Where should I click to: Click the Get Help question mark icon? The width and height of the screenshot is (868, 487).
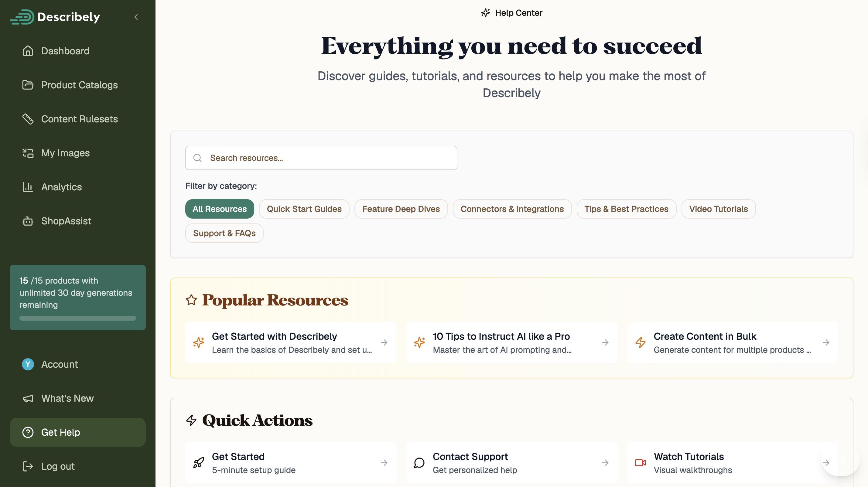point(28,432)
